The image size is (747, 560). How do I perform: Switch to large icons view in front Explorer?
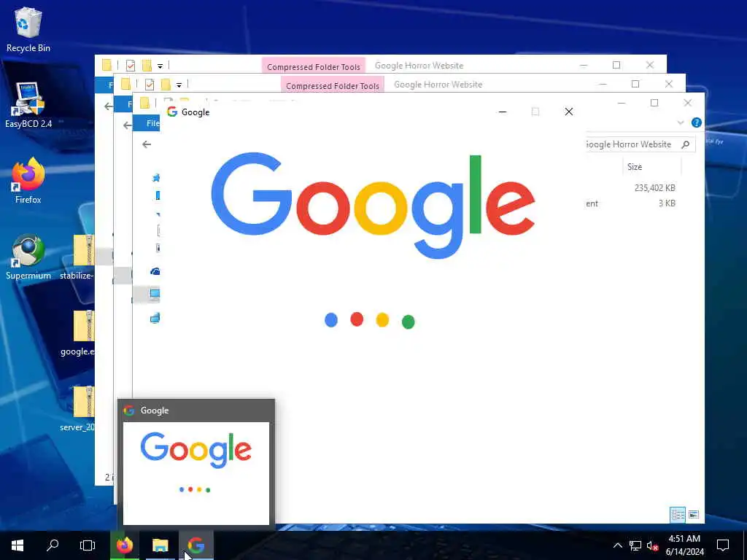click(694, 514)
